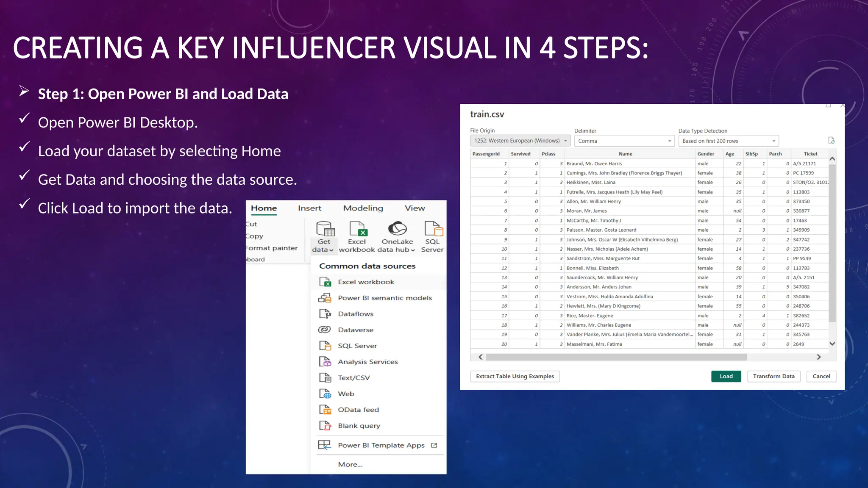Click the horizontal scroll left arrow
This screenshot has width=868, height=488.
click(x=480, y=357)
